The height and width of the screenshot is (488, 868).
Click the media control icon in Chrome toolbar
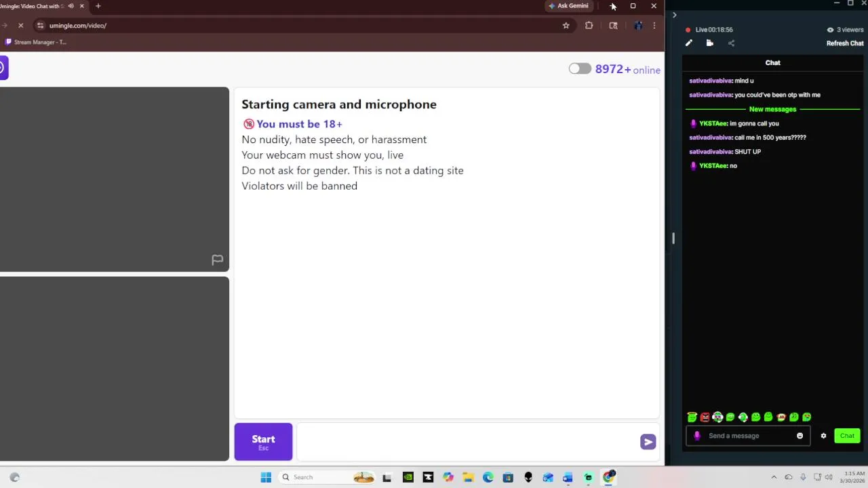click(613, 26)
